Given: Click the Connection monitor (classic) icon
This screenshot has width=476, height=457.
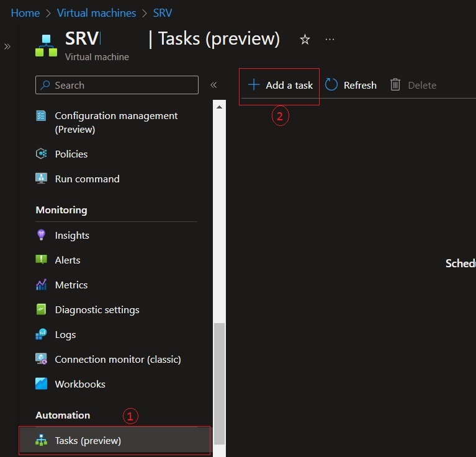Looking at the screenshot, I should (x=42, y=359).
